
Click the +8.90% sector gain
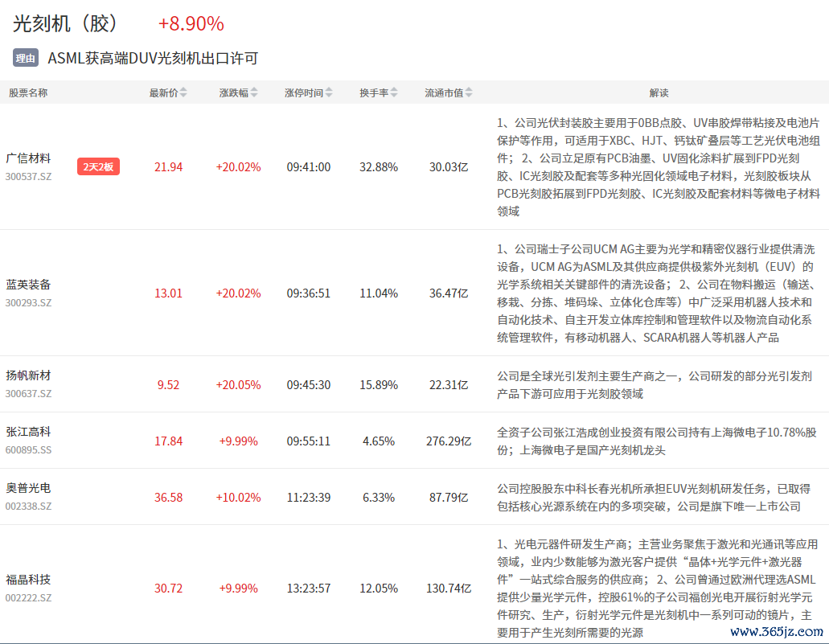[x=191, y=24]
